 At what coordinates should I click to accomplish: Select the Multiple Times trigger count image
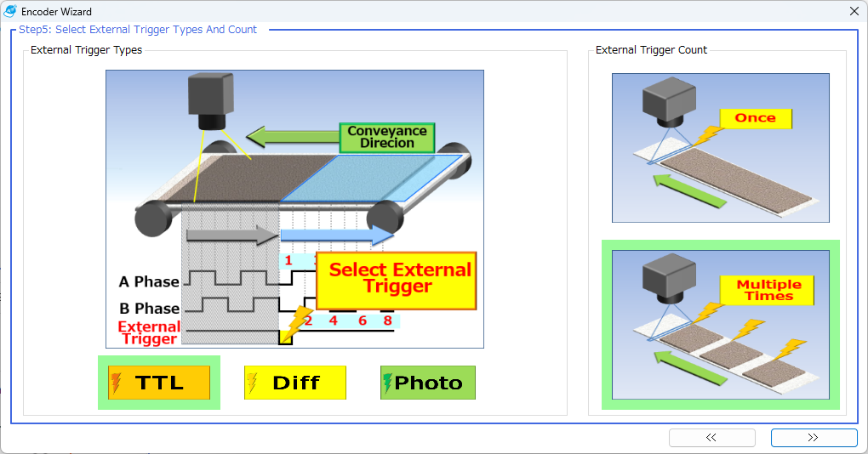pyautogui.click(x=720, y=323)
